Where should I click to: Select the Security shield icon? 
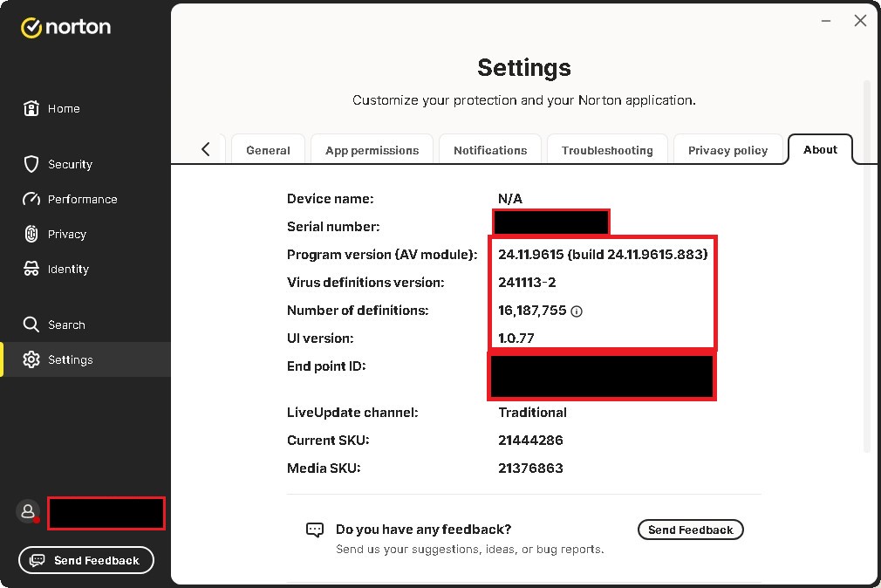pyautogui.click(x=31, y=164)
